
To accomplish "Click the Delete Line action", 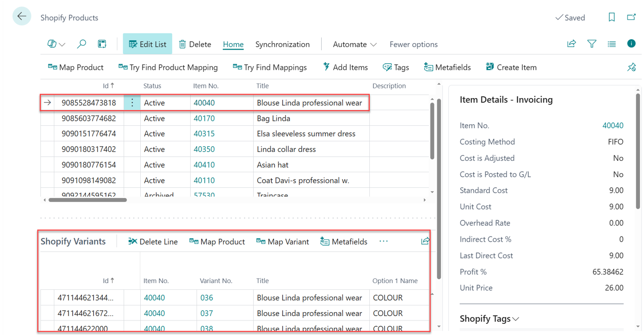I will coord(153,242).
